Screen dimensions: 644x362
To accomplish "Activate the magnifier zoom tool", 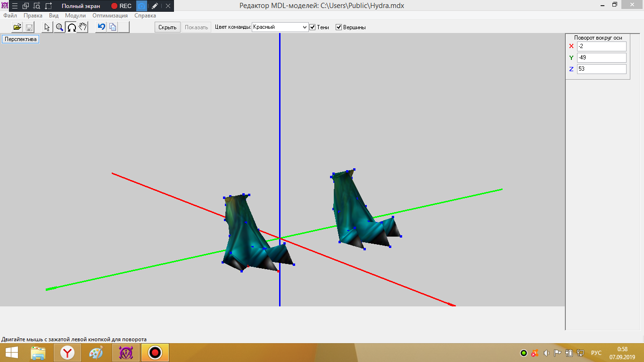I will 59,27.
